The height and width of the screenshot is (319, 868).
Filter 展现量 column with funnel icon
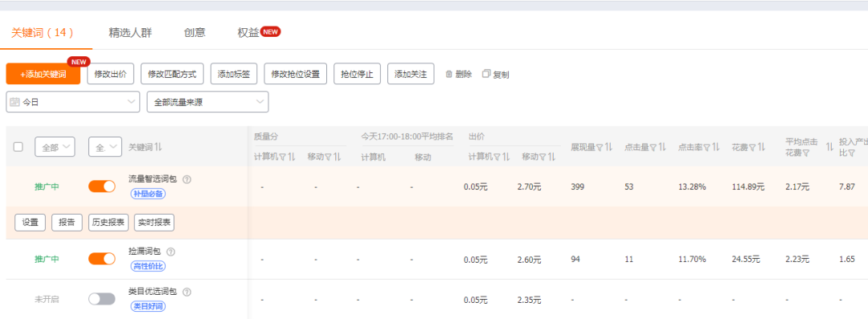point(600,147)
